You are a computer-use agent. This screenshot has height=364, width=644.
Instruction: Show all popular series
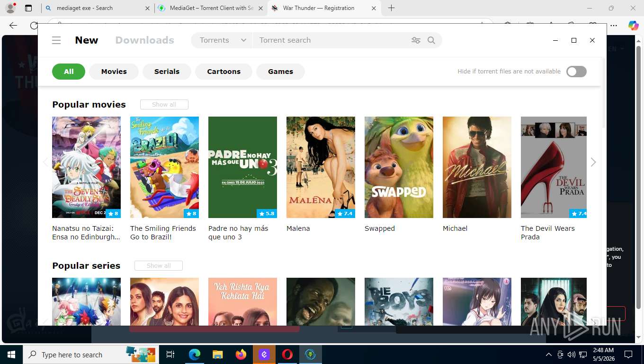point(159,265)
